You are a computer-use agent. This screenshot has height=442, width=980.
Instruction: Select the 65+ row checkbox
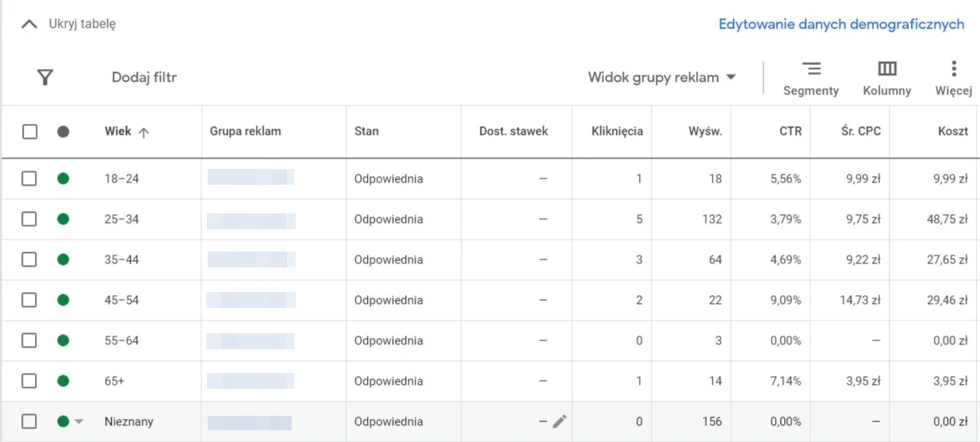(x=29, y=381)
